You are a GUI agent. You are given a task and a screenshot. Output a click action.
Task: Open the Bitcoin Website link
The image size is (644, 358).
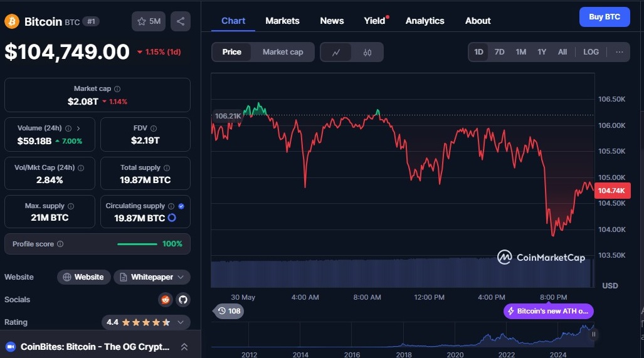(x=84, y=277)
